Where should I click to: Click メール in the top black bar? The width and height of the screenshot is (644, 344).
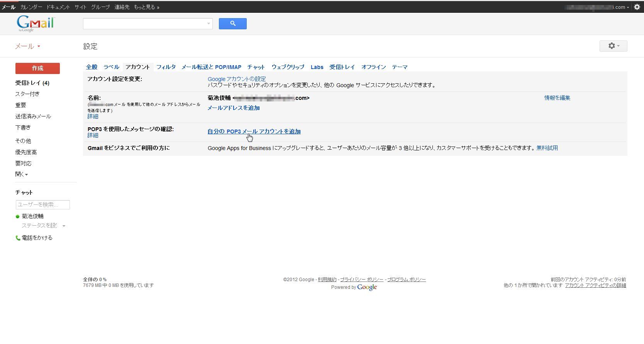click(x=8, y=7)
